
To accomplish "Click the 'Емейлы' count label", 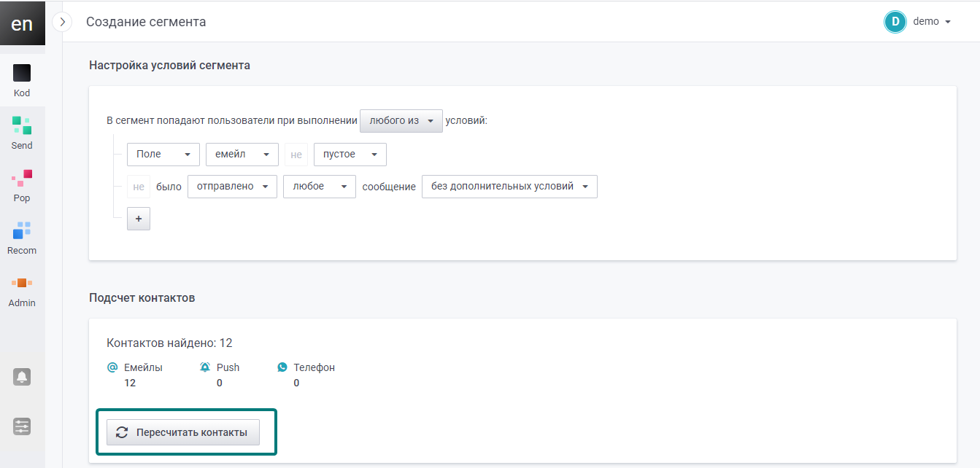I will (143, 367).
